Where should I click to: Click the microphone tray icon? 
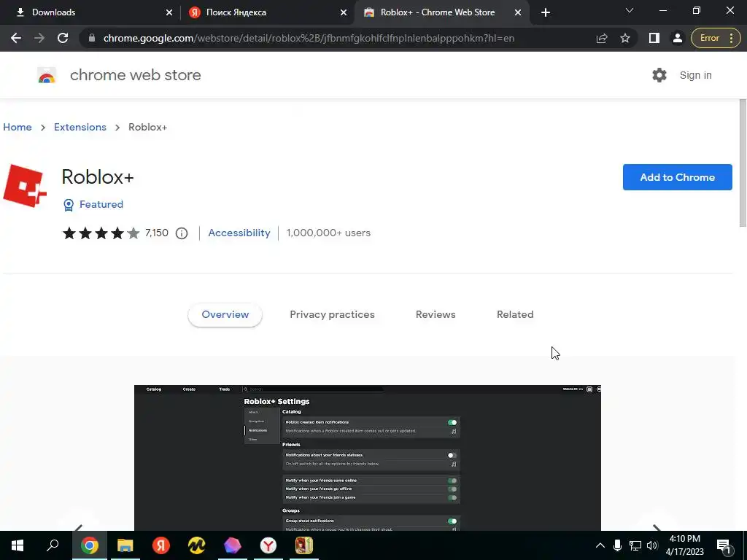click(x=617, y=545)
